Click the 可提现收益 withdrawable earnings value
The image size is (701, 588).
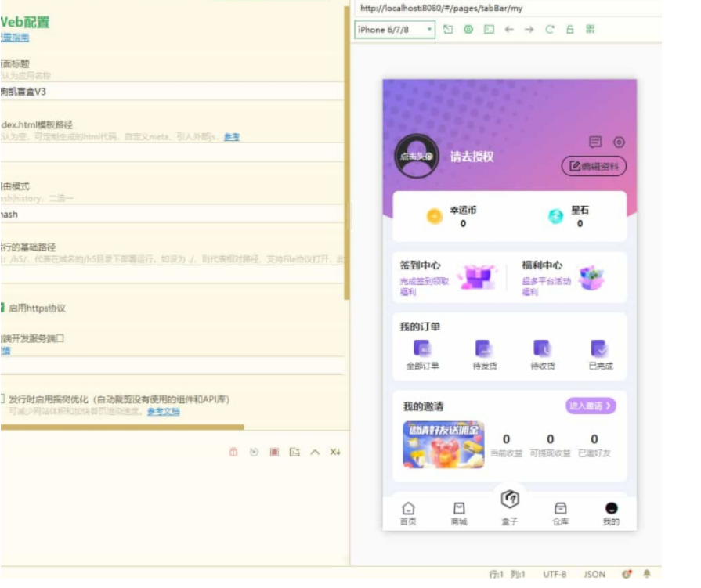(551, 439)
